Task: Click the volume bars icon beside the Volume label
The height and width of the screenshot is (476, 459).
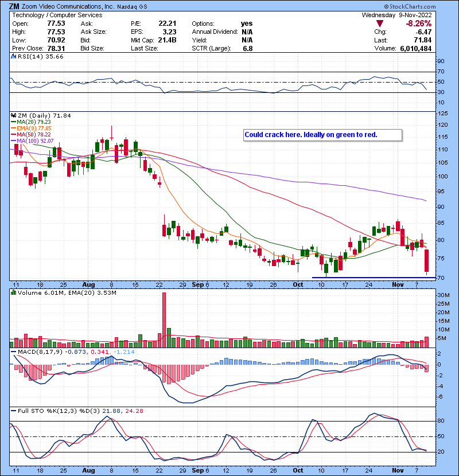Action: pos(13,292)
